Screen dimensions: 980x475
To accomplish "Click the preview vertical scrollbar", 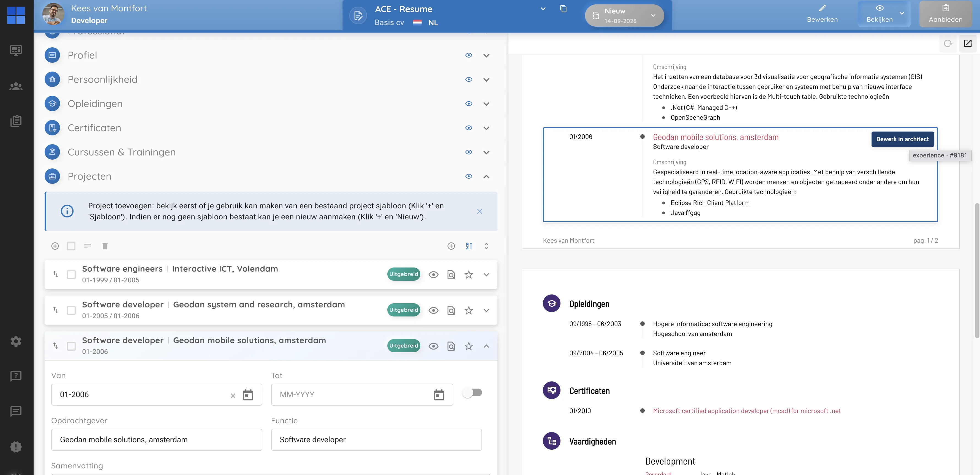I will tap(977, 271).
